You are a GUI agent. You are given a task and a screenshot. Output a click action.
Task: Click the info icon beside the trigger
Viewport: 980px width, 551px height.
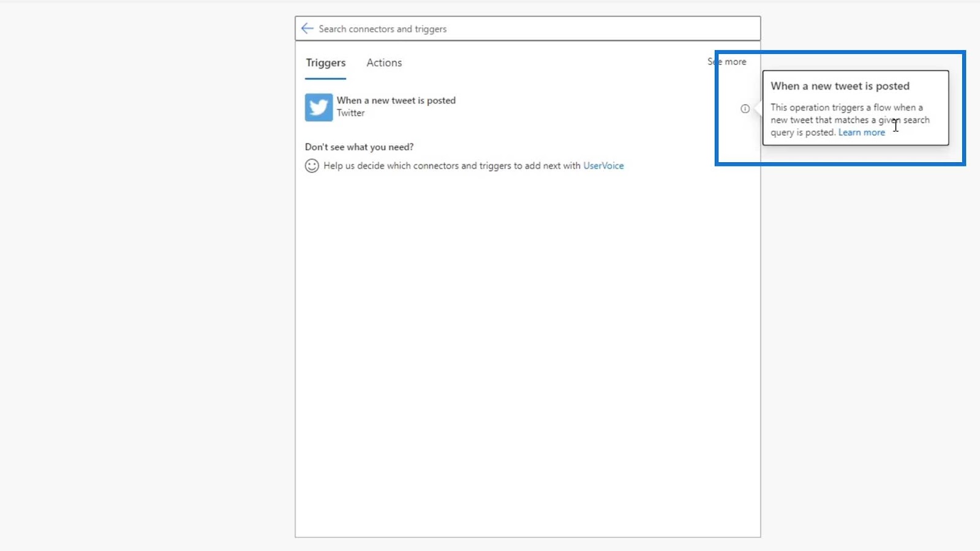coord(745,108)
